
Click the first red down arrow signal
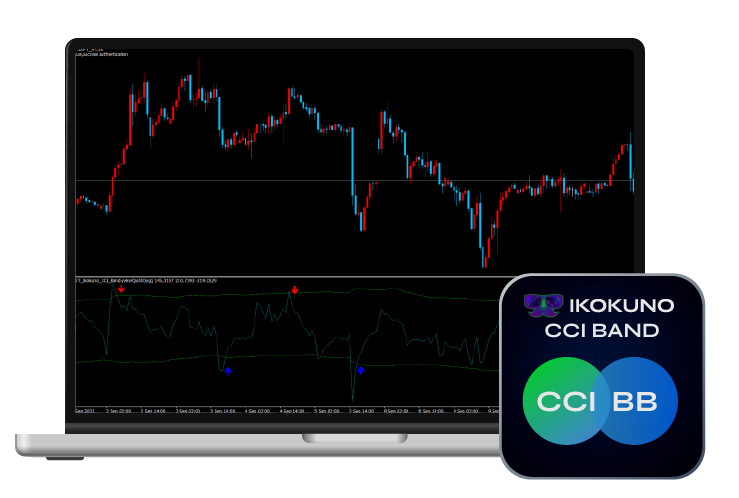pos(121,290)
